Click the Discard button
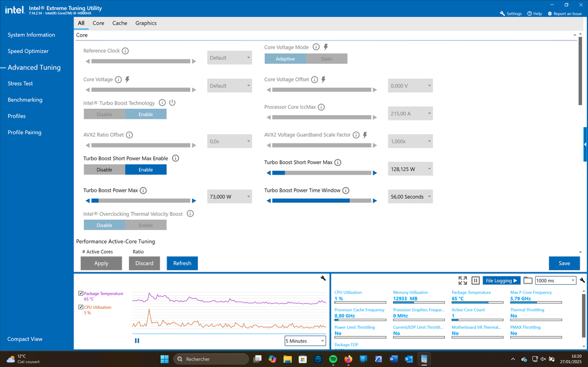 point(144,263)
